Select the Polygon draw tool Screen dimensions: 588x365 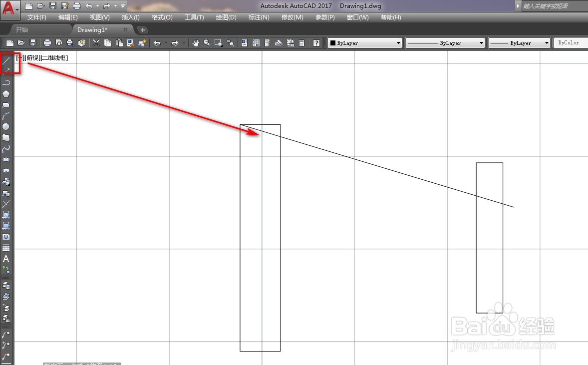[x=6, y=94]
